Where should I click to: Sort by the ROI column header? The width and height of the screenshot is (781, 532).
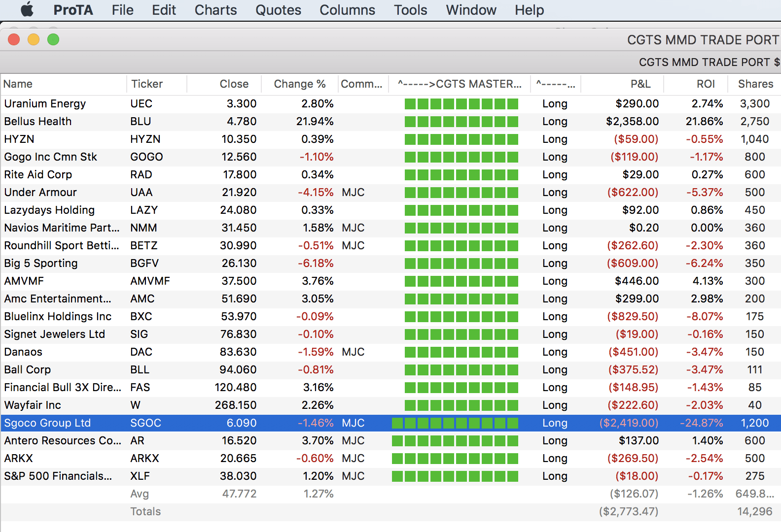696,84
